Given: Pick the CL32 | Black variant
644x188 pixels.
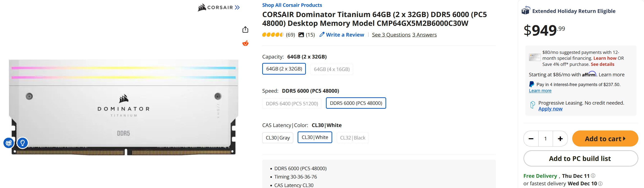Looking at the screenshot, I should (353, 138).
